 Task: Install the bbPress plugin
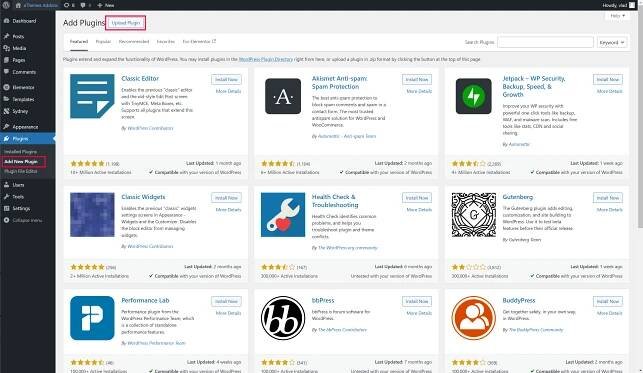pyautogui.click(x=417, y=301)
